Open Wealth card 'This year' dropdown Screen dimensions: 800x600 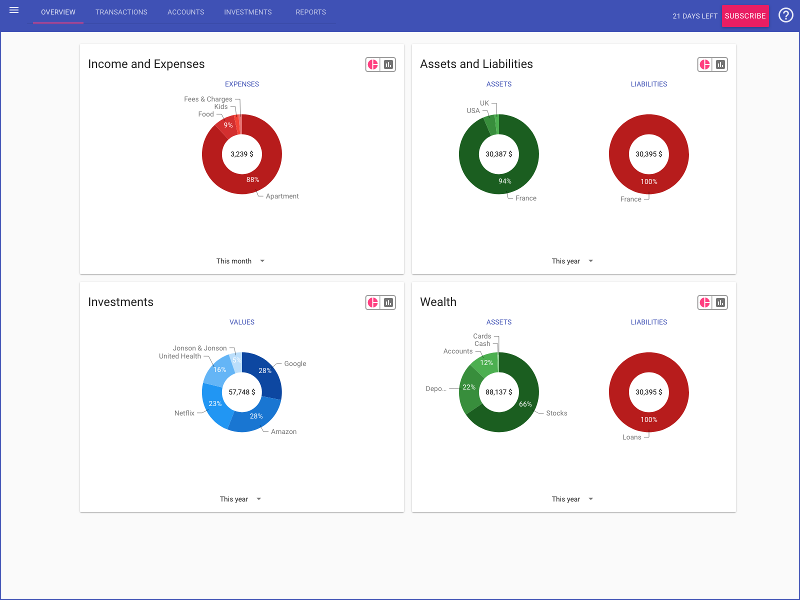[x=573, y=499]
